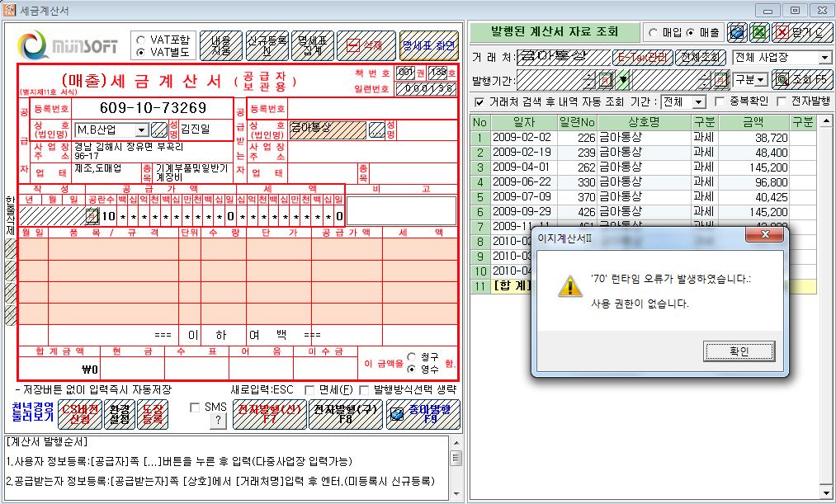This screenshot has height=504, width=836.
Task: Select the 2009-04-01 row in the list
Action: point(643,167)
